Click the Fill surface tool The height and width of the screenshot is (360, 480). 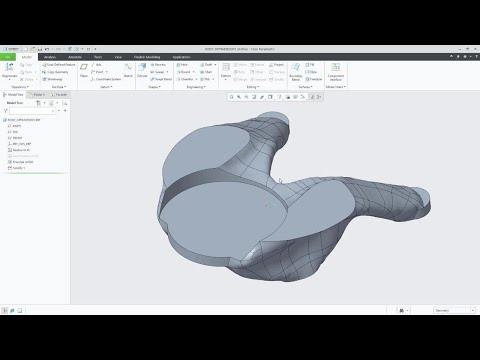point(310,64)
